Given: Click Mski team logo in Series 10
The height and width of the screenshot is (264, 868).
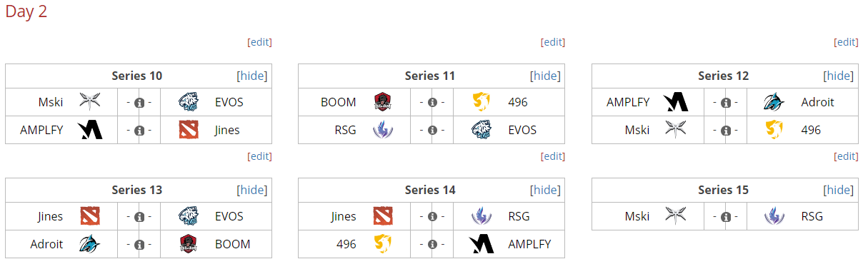Looking at the screenshot, I should (x=90, y=102).
